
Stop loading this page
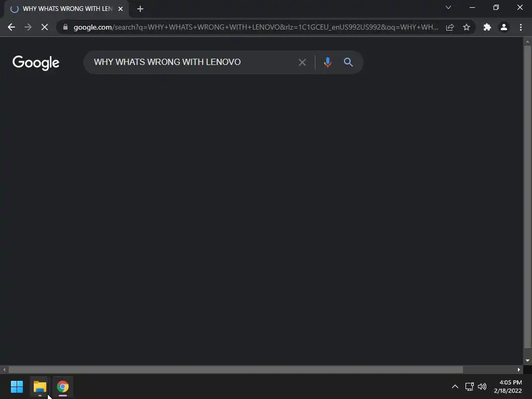coord(45,27)
